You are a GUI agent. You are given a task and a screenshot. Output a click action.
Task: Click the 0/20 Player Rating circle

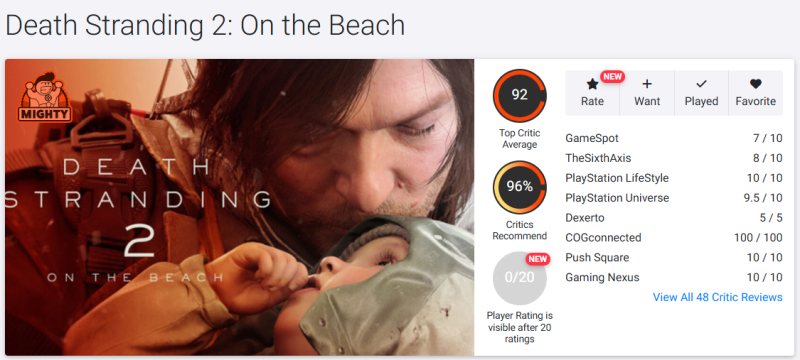tap(519, 278)
